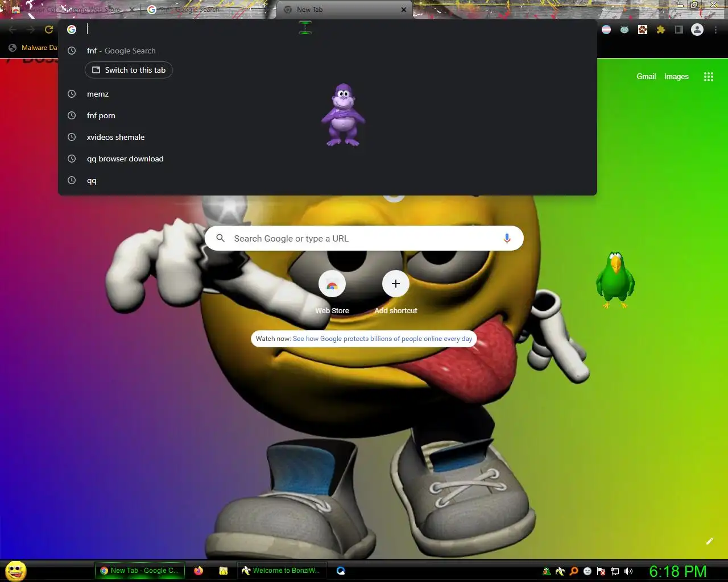Choose the 'qq' history suggestion
The image size is (728, 582).
tap(328, 180)
